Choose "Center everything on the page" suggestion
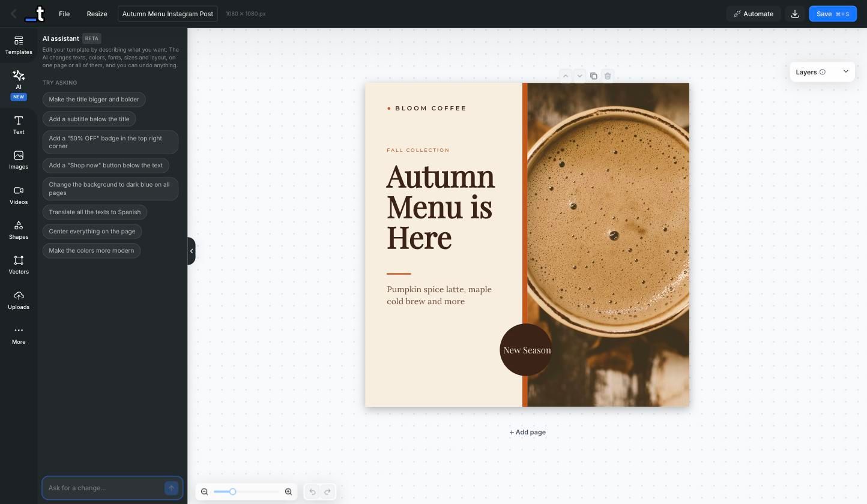Image resolution: width=867 pixels, height=504 pixels. 92,231
